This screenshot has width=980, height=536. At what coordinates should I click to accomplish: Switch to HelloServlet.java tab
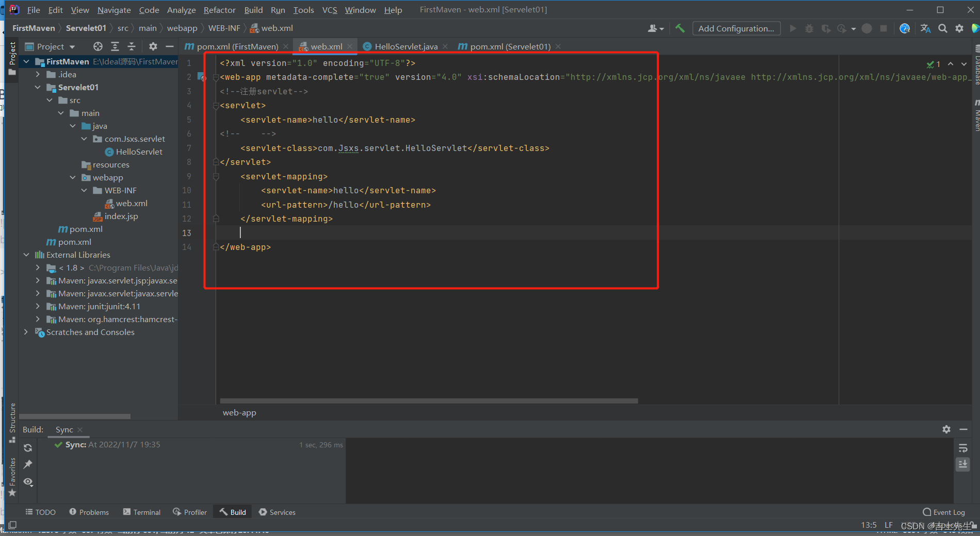406,46
